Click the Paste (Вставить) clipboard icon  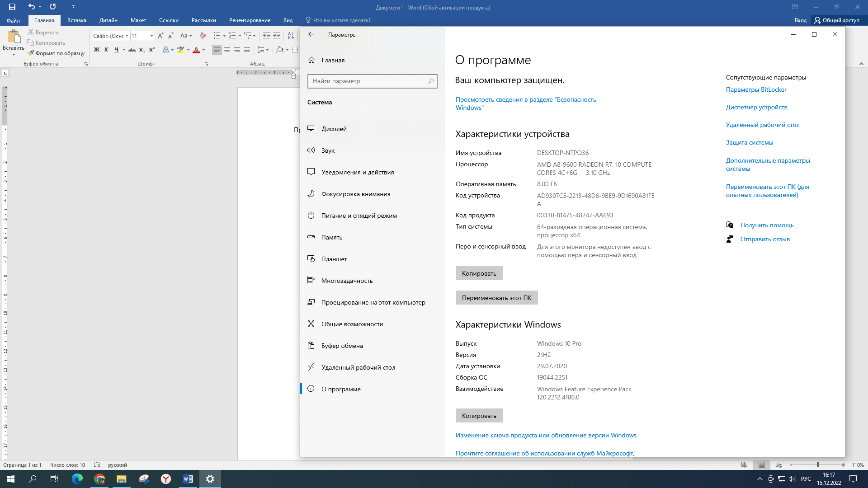14,37
